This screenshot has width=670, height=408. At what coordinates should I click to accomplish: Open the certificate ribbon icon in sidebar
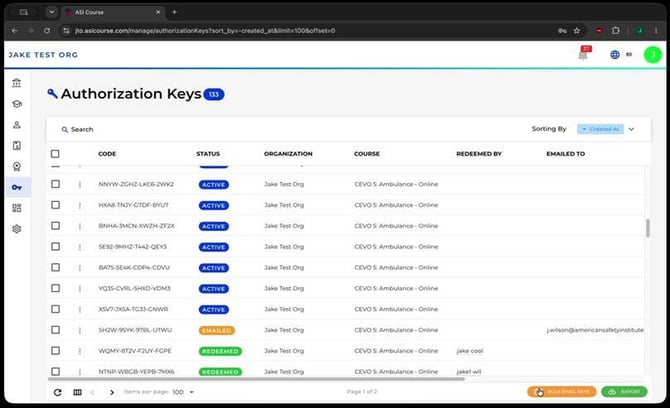coord(17,166)
